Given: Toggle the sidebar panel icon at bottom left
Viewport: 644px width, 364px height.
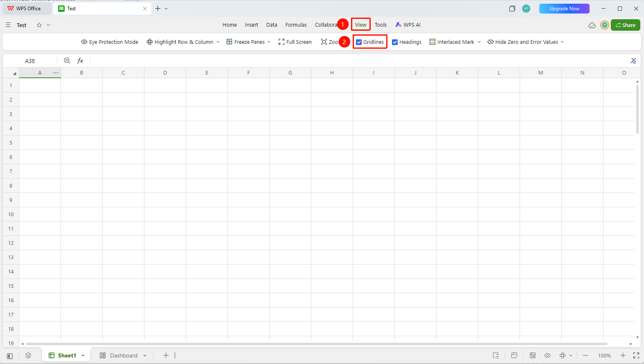Looking at the screenshot, I should [x=10, y=356].
